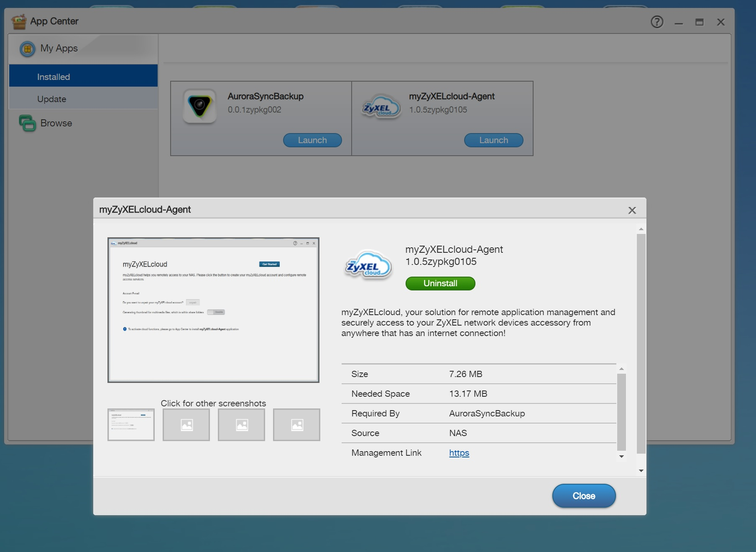Minimize the App Center window
The image size is (756, 552).
(679, 23)
